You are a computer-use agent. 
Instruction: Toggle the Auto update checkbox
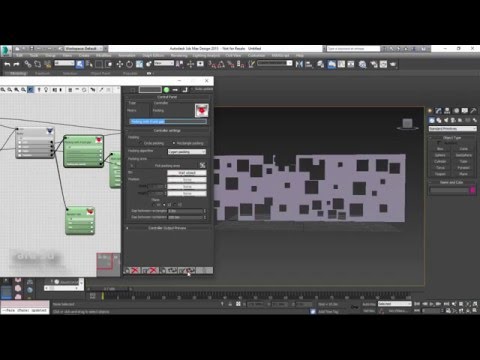tap(192, 89)
